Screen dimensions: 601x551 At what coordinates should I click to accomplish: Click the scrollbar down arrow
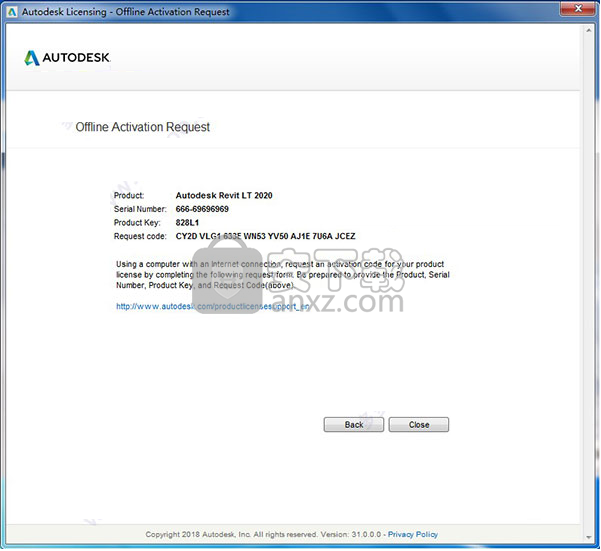tap(589, 538)
